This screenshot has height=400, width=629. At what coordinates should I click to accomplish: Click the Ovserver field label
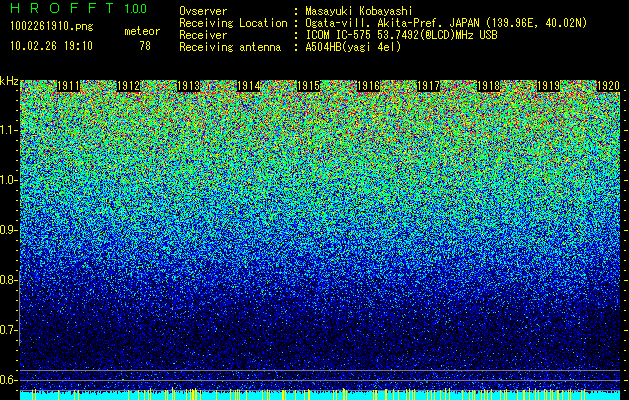coord(203,11)
